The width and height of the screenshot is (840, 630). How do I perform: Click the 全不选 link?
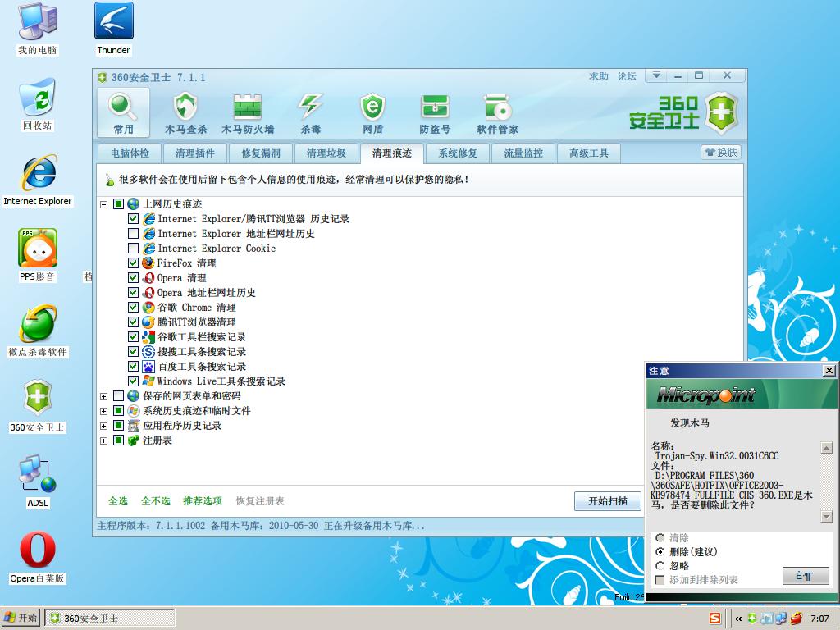pyautogui.click(x=155, y=501)
